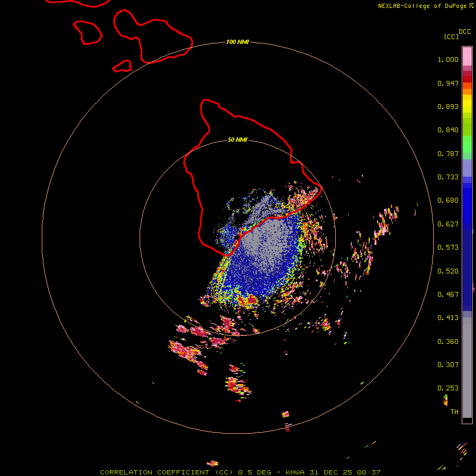Select the 0.360 scale value

pos(448,342)
